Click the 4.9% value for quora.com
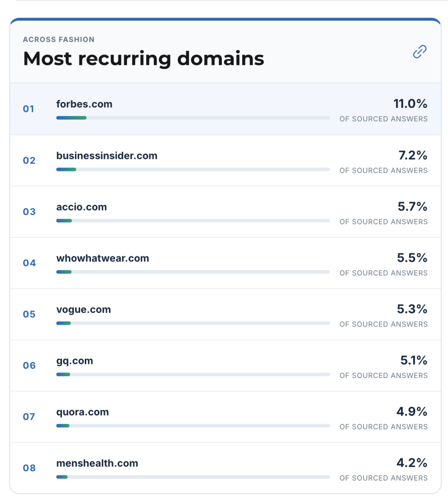Viewport: 448px width, 504px height. (412, 412)
